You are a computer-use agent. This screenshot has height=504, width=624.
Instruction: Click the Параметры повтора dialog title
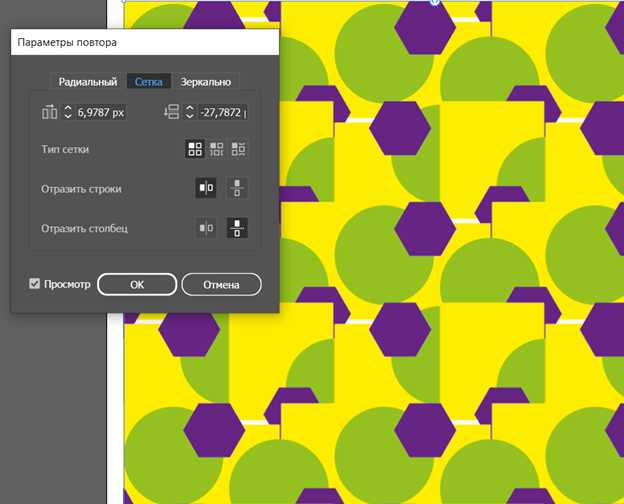[67, 42]
